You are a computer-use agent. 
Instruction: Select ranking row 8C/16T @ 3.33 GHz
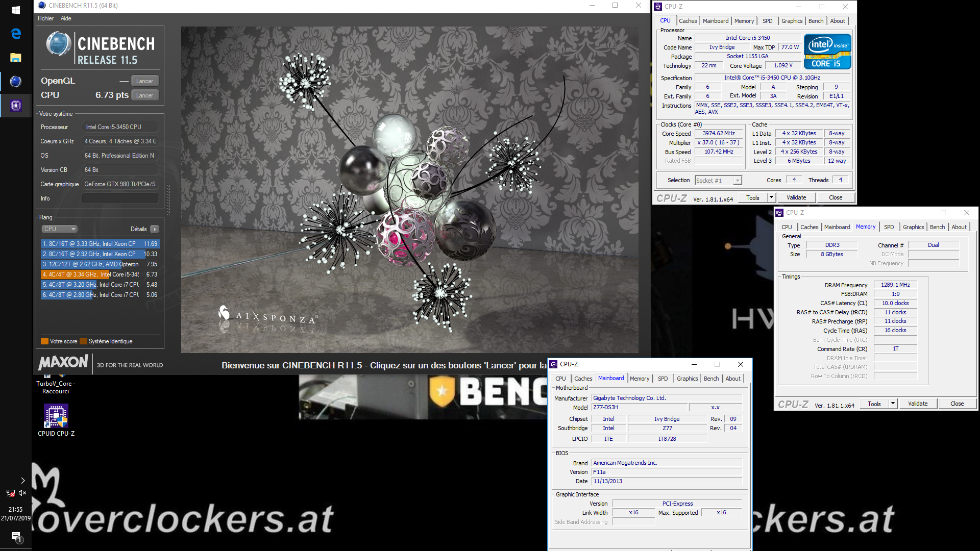[100, 244]
